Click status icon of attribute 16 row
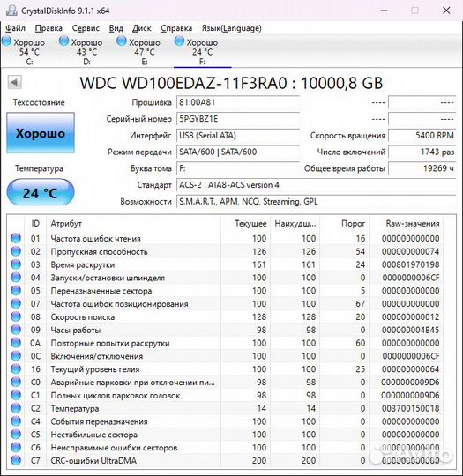The width and height of the screenshot is (463, 476). pos(16,368)
